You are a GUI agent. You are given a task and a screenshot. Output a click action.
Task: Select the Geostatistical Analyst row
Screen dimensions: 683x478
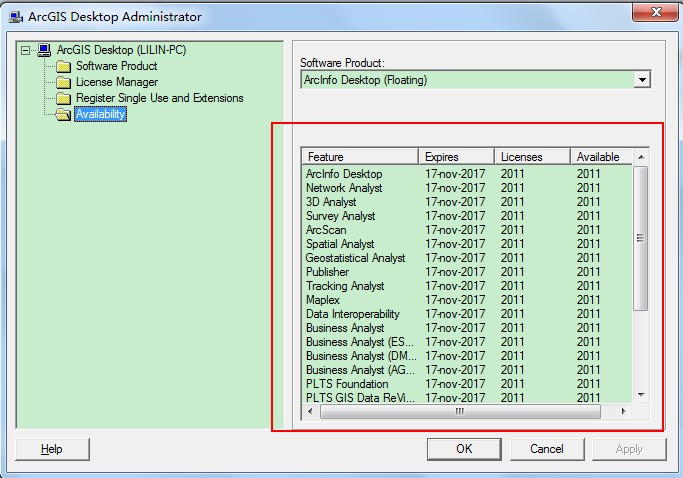click(x=467, y=258)
